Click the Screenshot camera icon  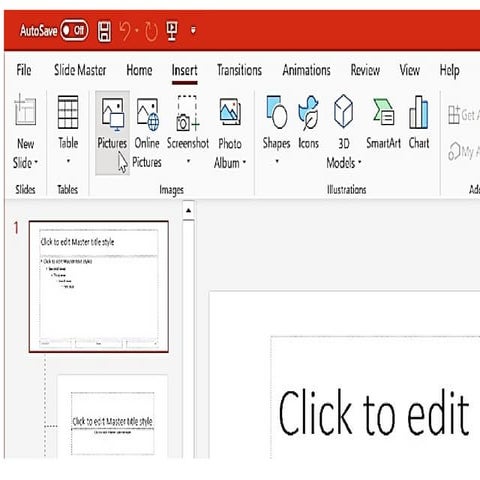point(188,113)
